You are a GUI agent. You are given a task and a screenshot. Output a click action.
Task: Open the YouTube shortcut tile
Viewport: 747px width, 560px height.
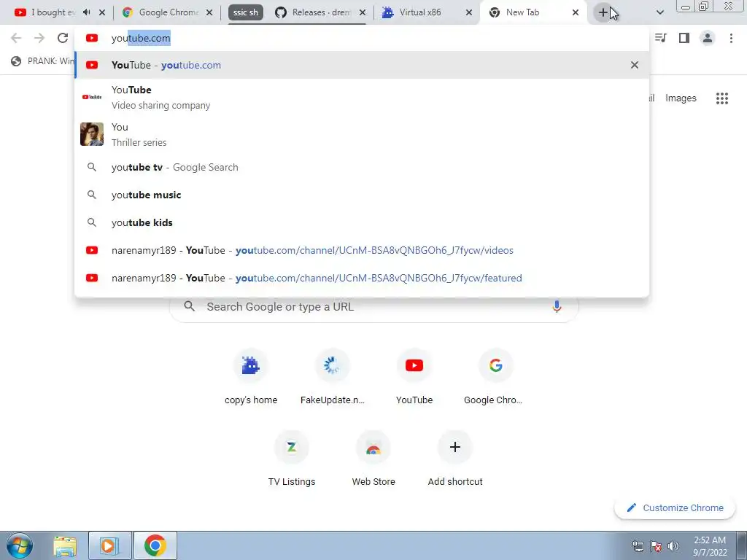pyautogui.click(x=414, y=377)
